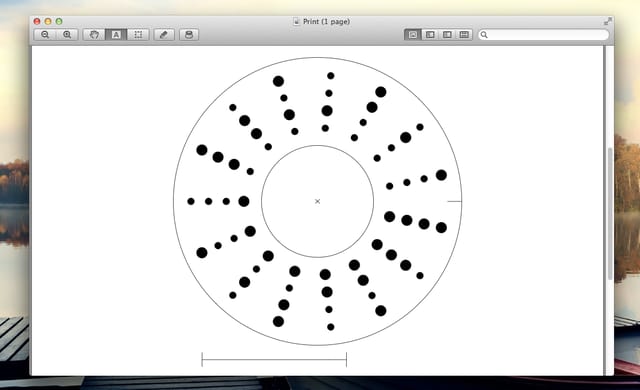This screenshot has height=390, width=640.
Task: Show the table of contents view
Action: 447,35
